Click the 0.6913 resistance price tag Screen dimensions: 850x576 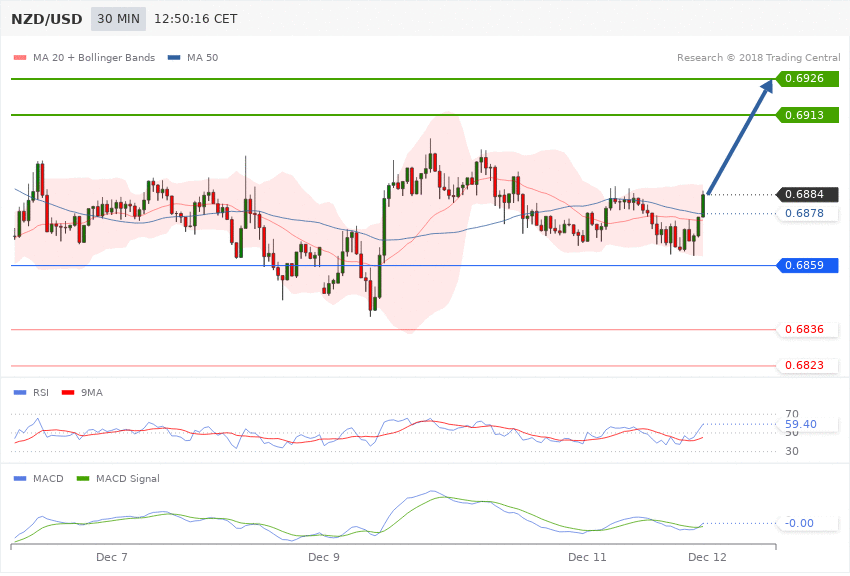(x=808, y=115)
